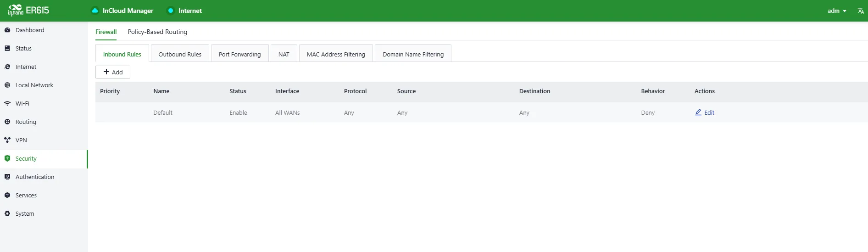Open the NAT tab
Image resolution: width=868 pixels, height=252 pixels.
[x=284, y=54]
